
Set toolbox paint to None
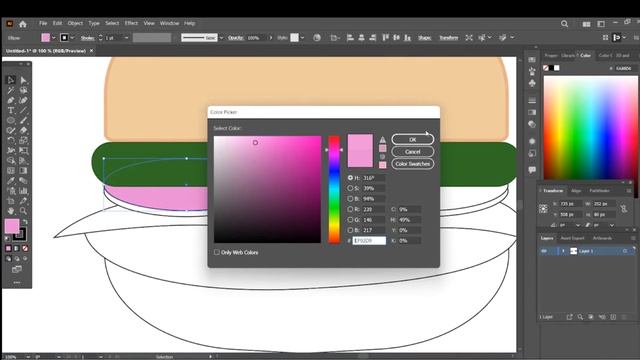point(25,248)
